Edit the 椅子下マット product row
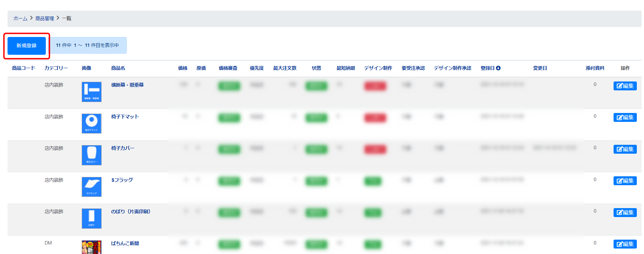The width and height of the screenshot is (644, 254). 625,117
